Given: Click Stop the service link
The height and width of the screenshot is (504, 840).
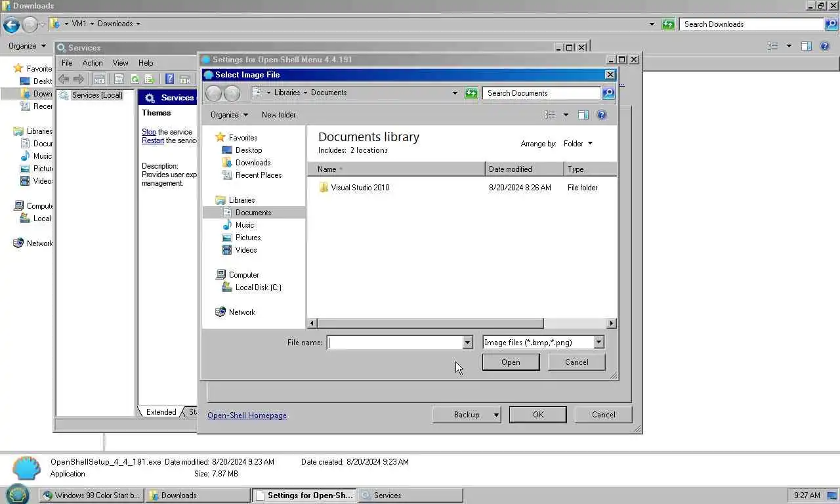Looking at the screenshot, I should 149,132.
